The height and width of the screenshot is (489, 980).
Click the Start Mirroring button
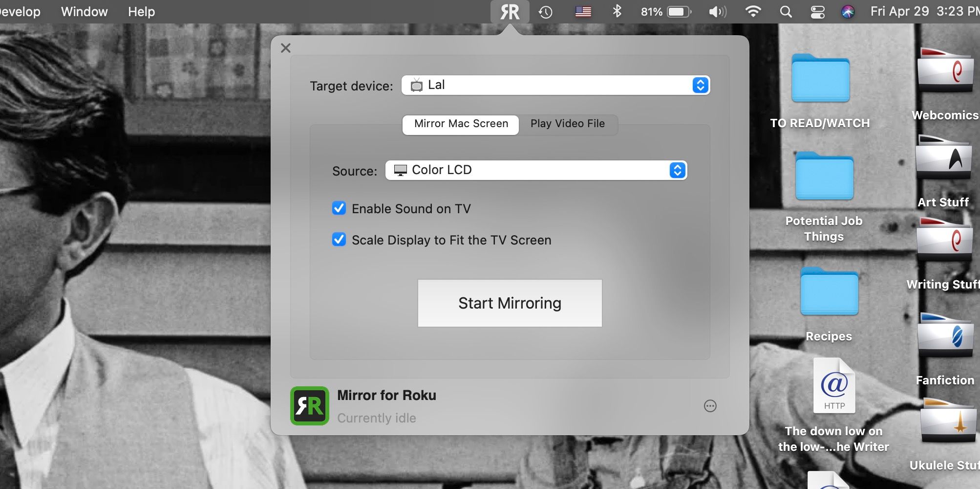point(510,303)
